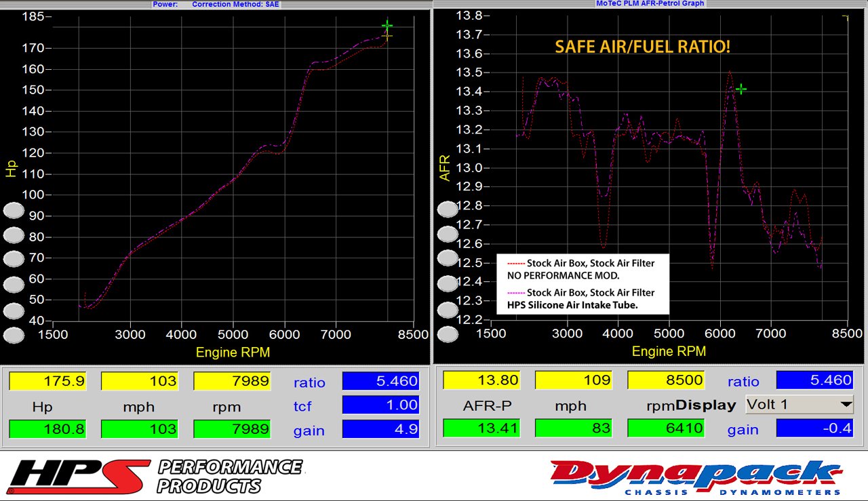Click the blue gain value -0.4

(814, 428)
